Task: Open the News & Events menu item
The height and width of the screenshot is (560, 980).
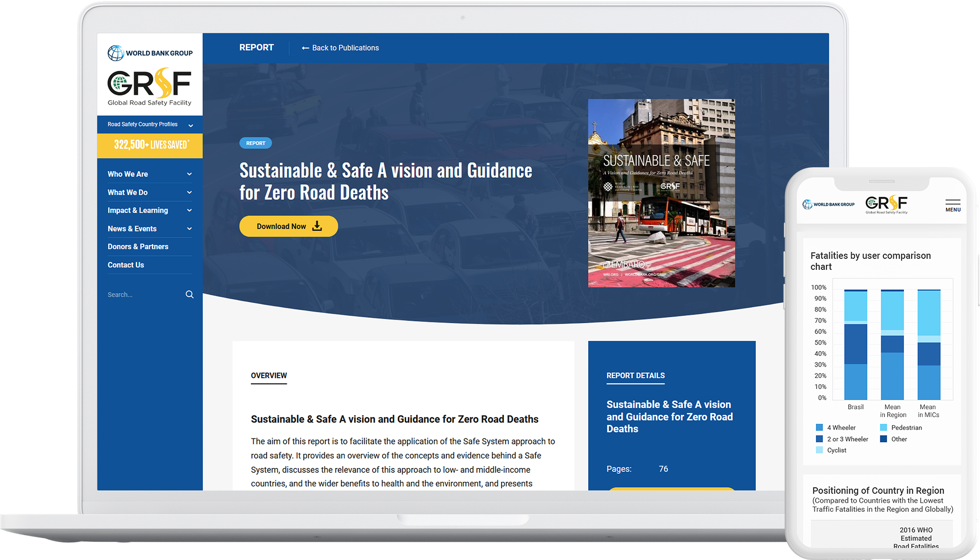Action: pos(132,229)
